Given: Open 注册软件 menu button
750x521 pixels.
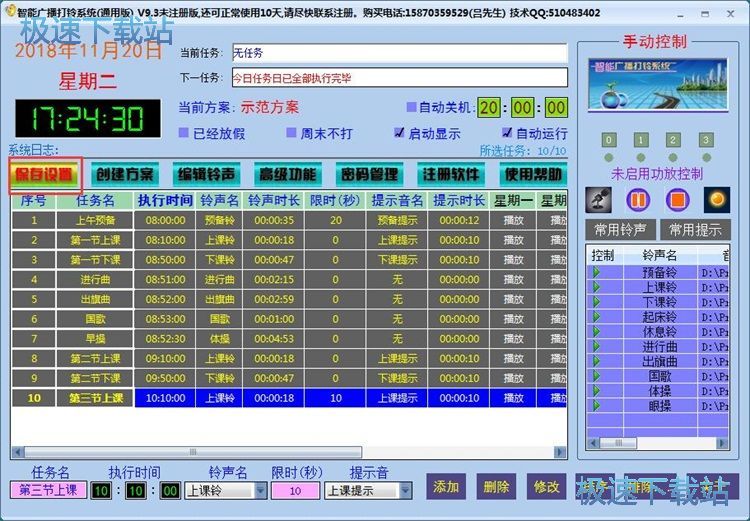Looking at the screenshot, I should (451, 175).
